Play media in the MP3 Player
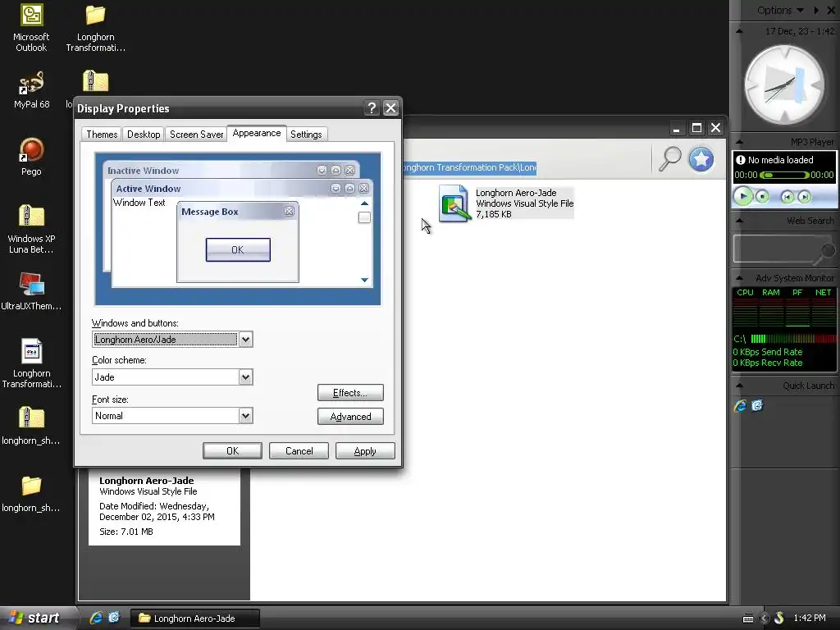This screenshot has height=630, width=840. (x=742, y=197)
